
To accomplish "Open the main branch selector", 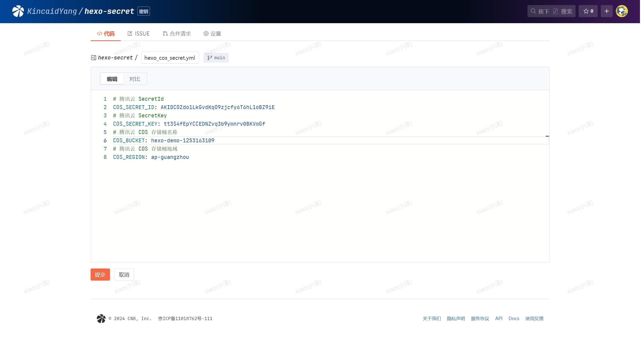I will pyautogui.click(x=216, y=58).
